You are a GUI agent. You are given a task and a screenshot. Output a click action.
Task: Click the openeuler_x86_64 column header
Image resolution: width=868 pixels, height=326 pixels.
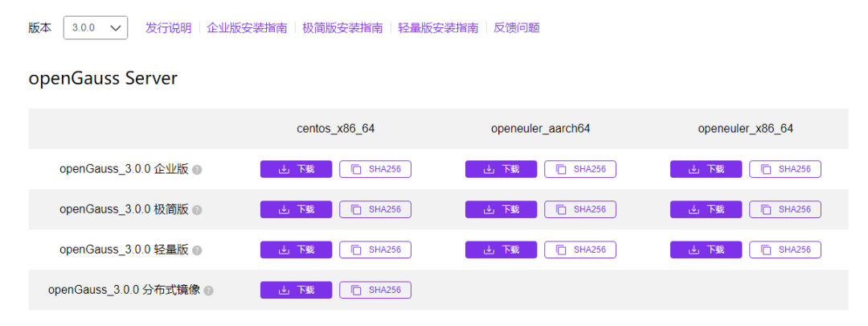tap(746, 129)
